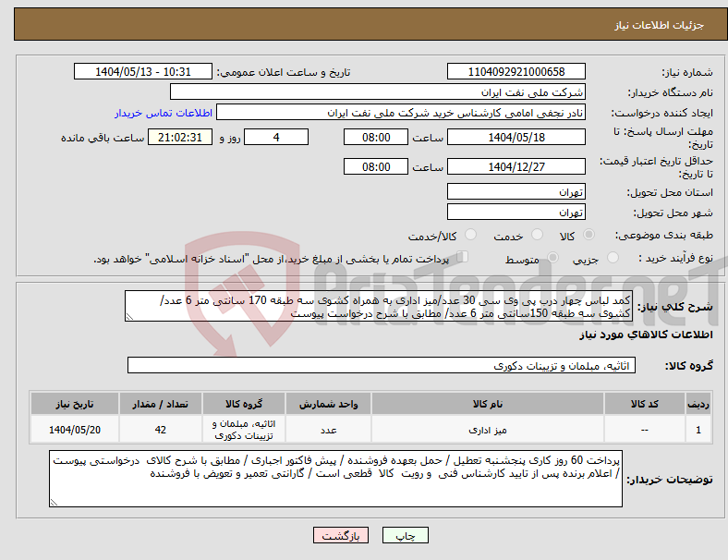Click the بازگشت back button
The image size is (728, 560).
[341, 535]
